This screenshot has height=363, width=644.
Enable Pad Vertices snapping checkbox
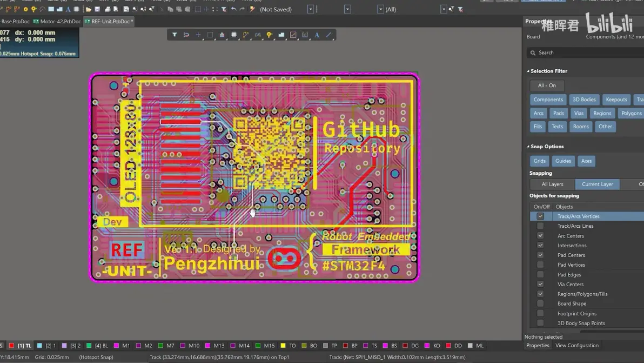coord(540,265)
